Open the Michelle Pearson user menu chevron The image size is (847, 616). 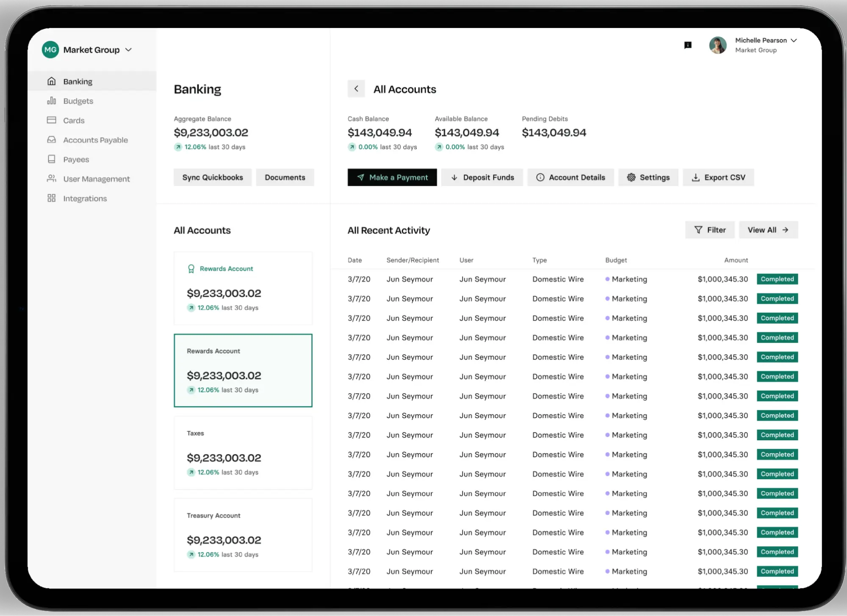tap(794, 40)
